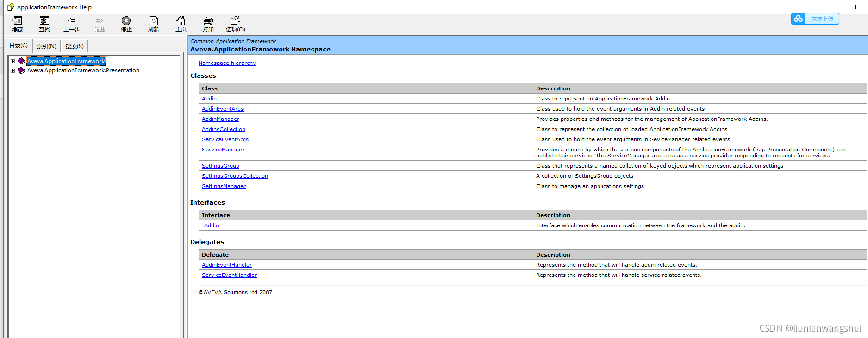Select Aveva.ApplicationFramework.Presentation in the tree
The height and width of the screenshot is (338, 868).
point(83,70)
